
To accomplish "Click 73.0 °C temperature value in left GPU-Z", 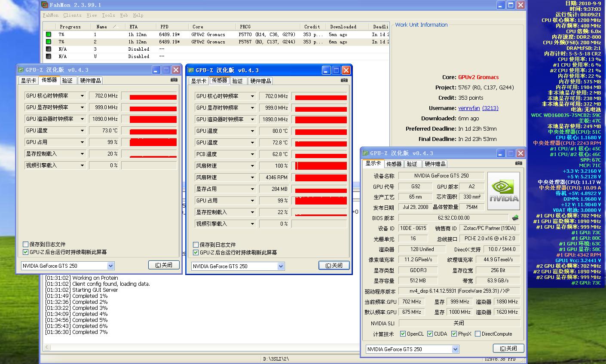I will [104, 131].
